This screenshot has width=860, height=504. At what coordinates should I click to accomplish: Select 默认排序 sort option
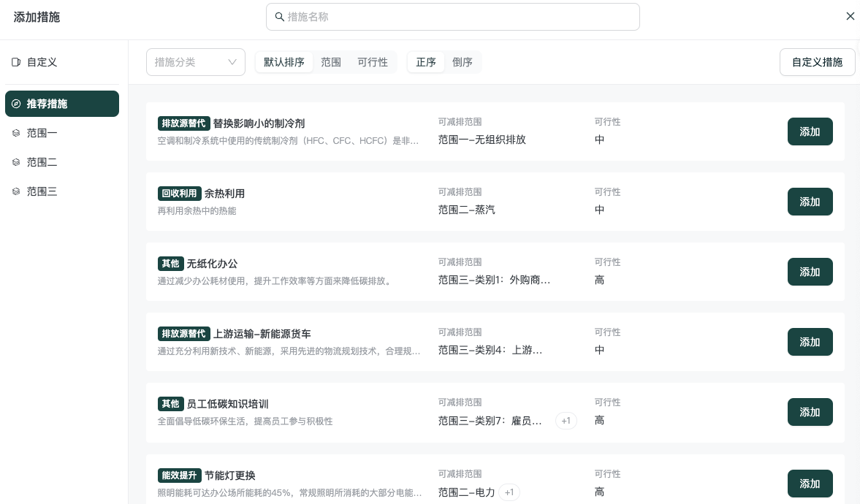[284, 62]
